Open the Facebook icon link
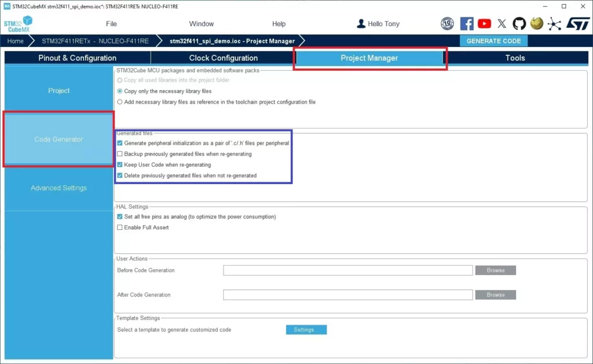 click(467, 24)
